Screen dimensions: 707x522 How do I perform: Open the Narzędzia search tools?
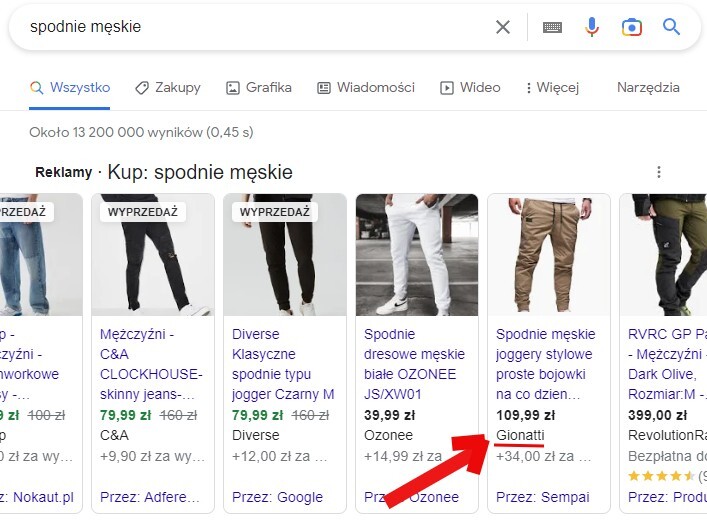pos(648,87)
